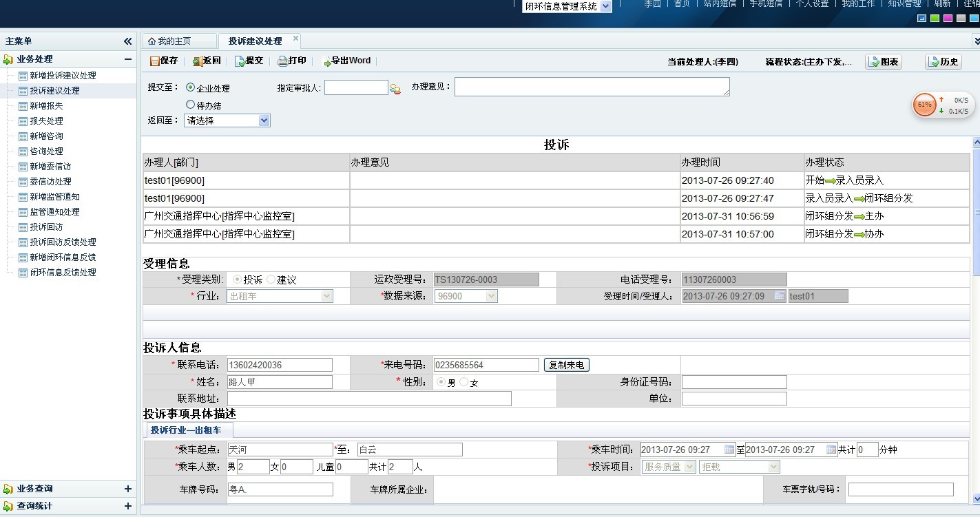The image size is (980, 517).
Task: Open calendar picker for ride end time
Action: coord(831,450)
